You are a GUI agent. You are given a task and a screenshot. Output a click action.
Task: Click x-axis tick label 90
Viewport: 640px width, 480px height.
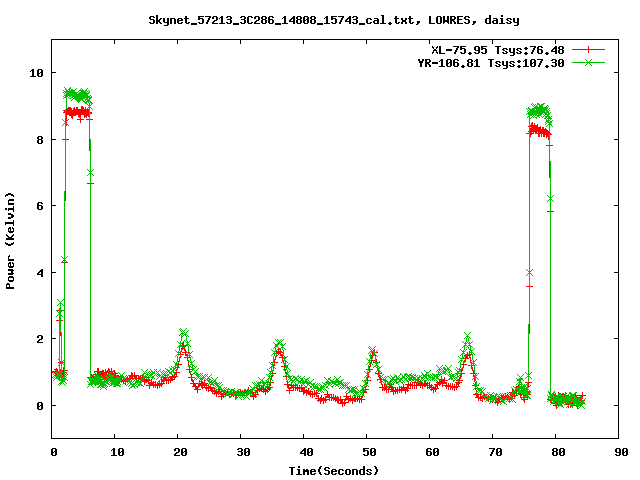(621, 452)
